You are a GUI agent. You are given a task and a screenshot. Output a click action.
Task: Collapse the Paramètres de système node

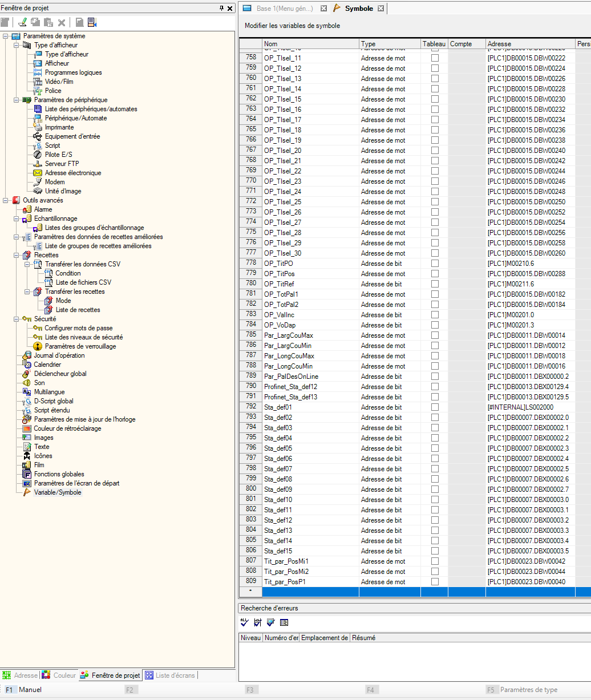pyautogui.click(x=6, y=36)
